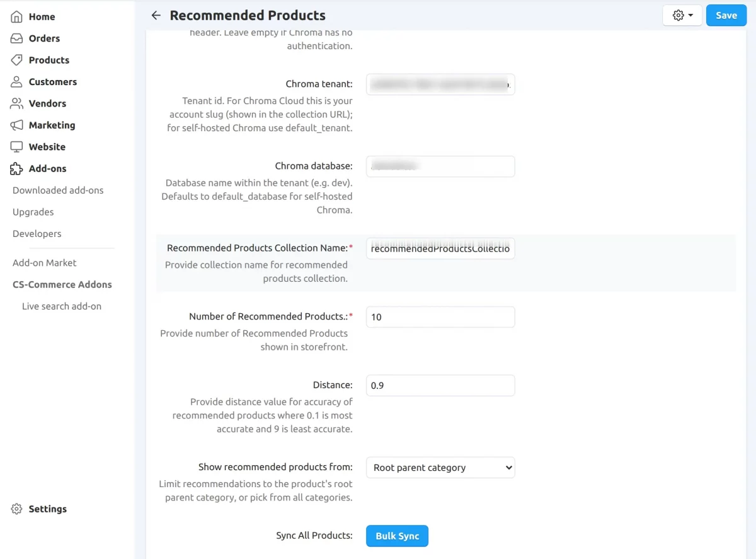Click the Home house icon in sidebar
The height and width of the screenshot is (559, 756).
(x=16, y=17)
